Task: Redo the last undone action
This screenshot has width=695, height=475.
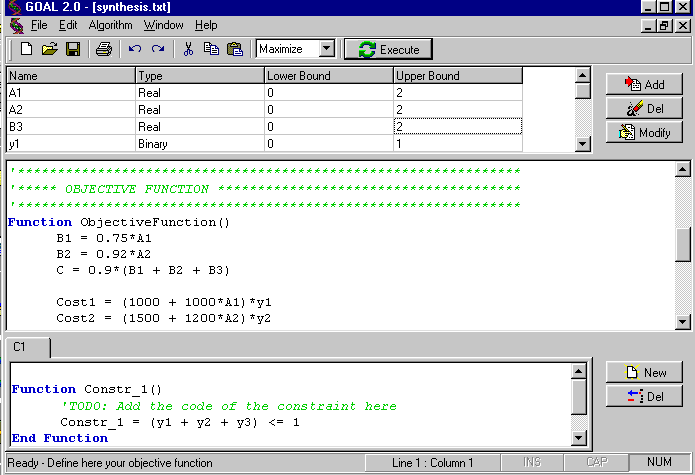Action: (158, 49)
